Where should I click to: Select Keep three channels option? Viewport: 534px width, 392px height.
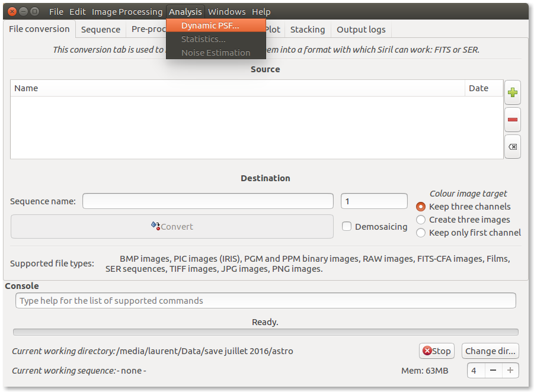(x=421, y=207)
